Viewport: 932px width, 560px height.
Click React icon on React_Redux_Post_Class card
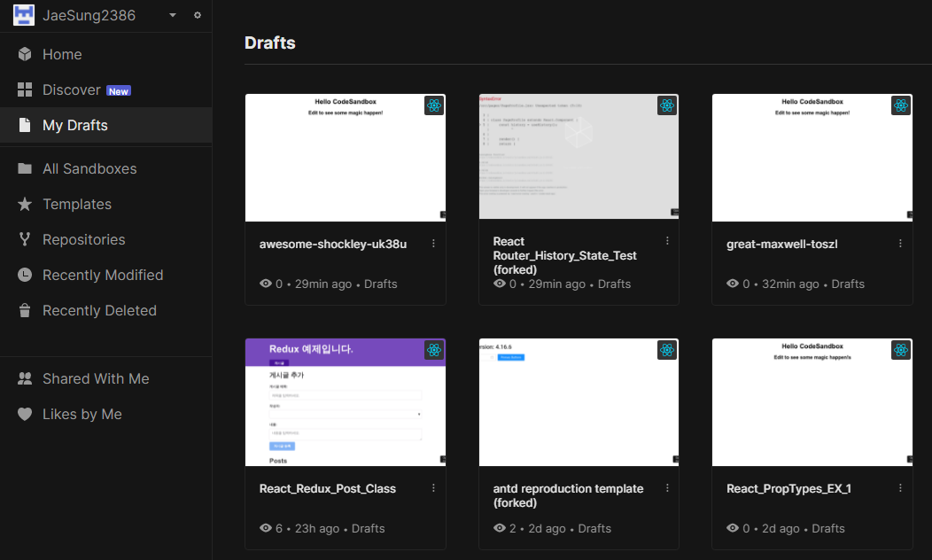pos(434,350)
